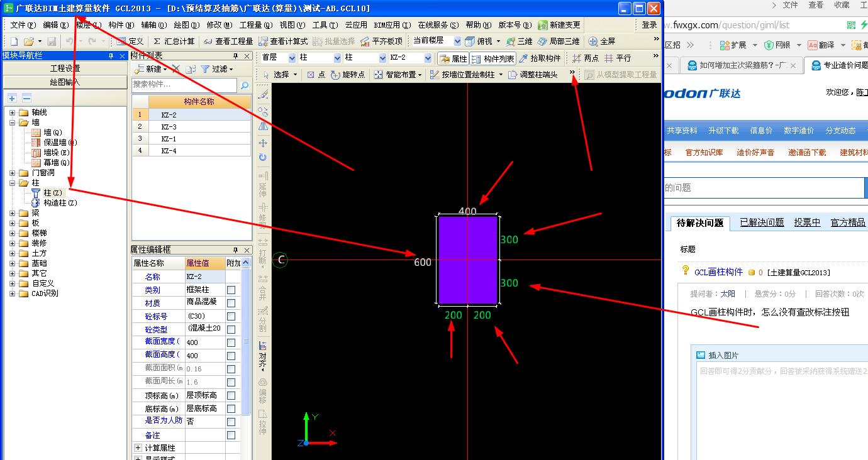Image resolution: width=868 pixels, height=460 pixels.
Task: Switch to 三维 3D view
Action: pos(520,41)
